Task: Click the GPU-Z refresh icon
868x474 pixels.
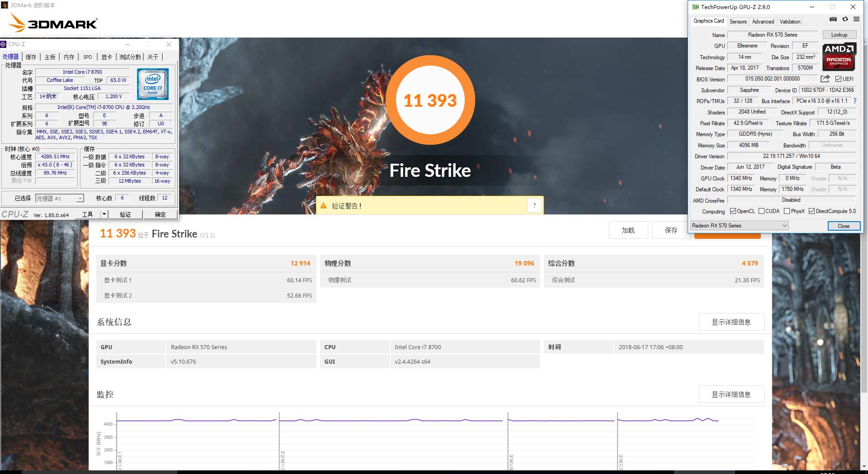Action: pyautogui.click(x=844, y=19)
